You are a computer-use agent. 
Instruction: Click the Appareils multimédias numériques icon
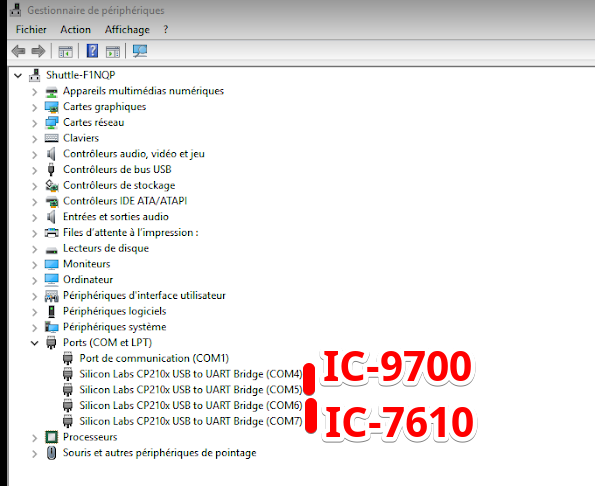(51, 91)
